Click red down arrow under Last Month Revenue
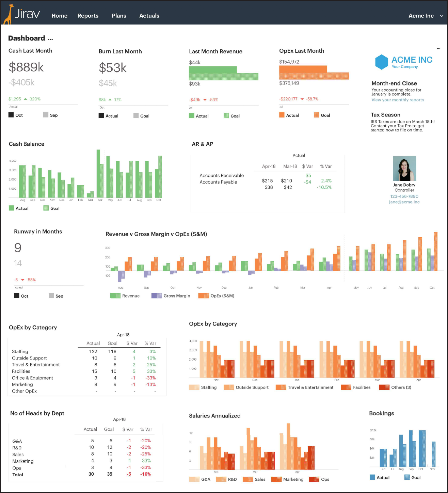Viewport: 448px width, 493px height. coord(205,100)
